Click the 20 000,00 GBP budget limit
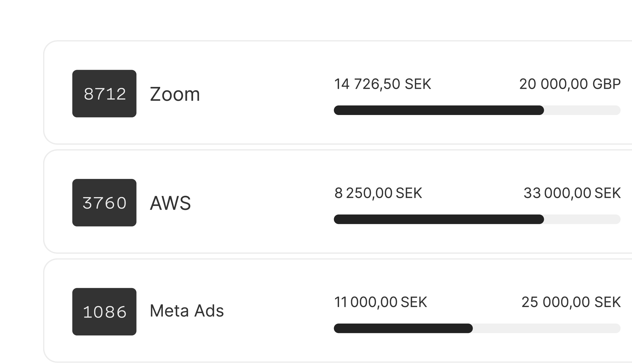Image resolution: width=632 pixels, height=364 pixels. coord(570,84)
